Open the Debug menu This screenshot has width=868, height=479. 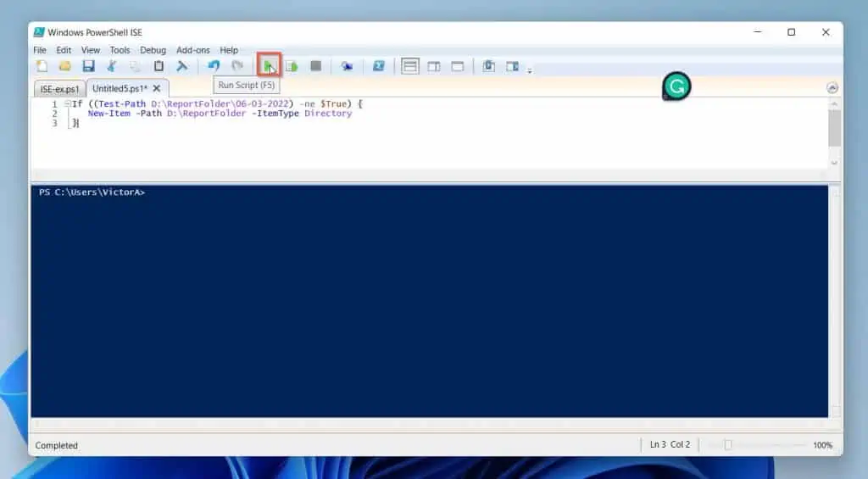153,50
